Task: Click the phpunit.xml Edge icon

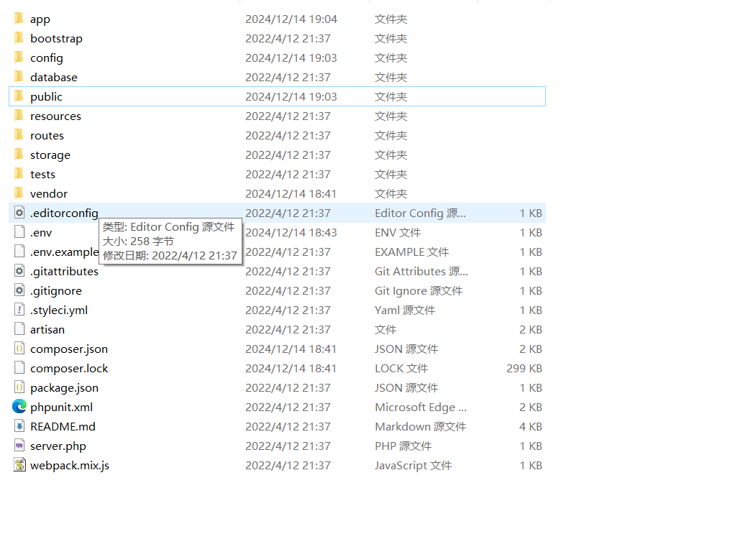Action: (x=19, y=407)
